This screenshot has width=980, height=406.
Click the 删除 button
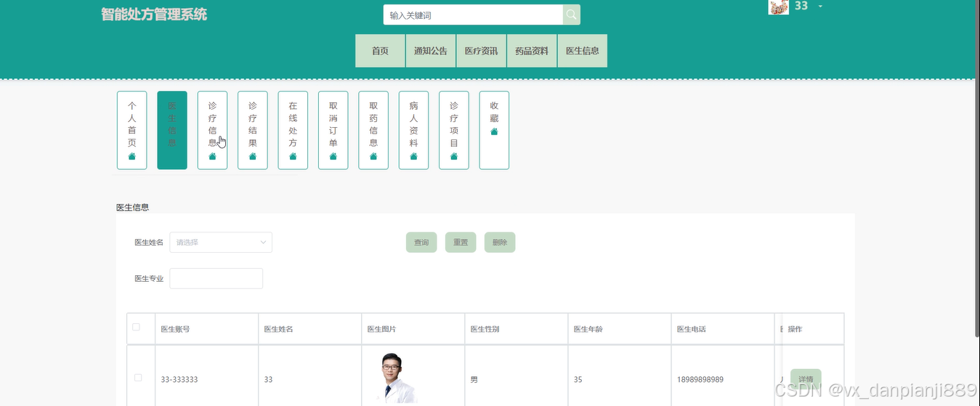click(x=500, y=243)
